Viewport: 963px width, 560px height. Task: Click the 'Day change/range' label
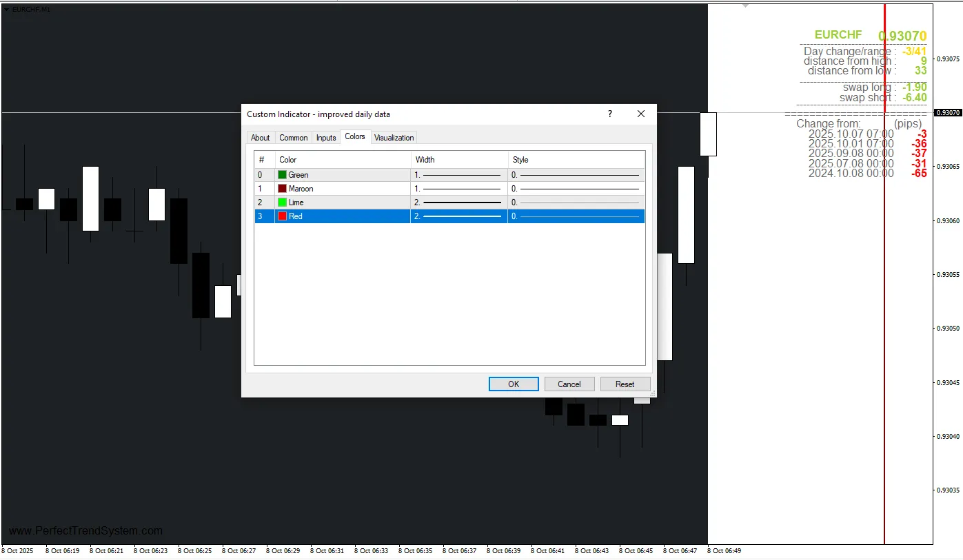(850, 52)
